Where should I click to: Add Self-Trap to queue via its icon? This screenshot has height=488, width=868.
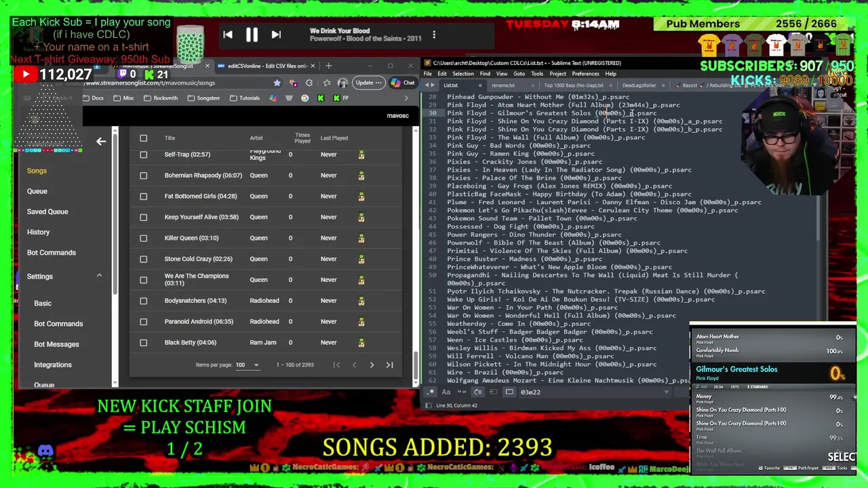pyautogui.click(x=361, y=155)
